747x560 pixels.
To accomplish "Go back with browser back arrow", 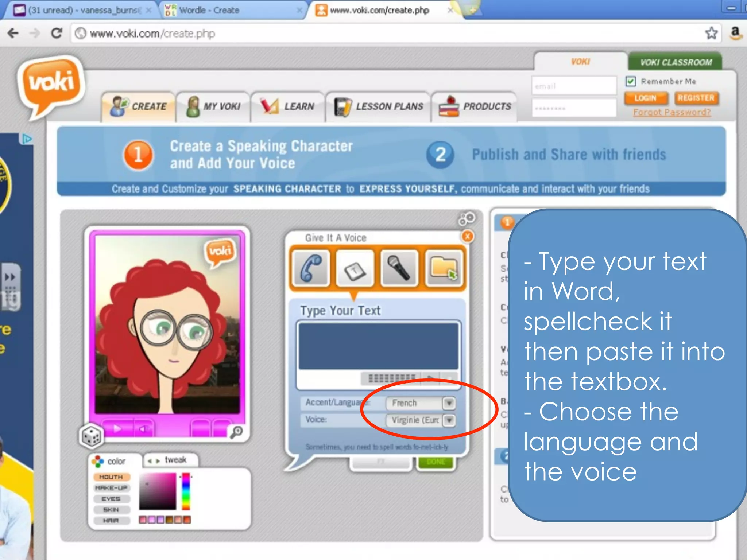I will [x=13, y=33].
